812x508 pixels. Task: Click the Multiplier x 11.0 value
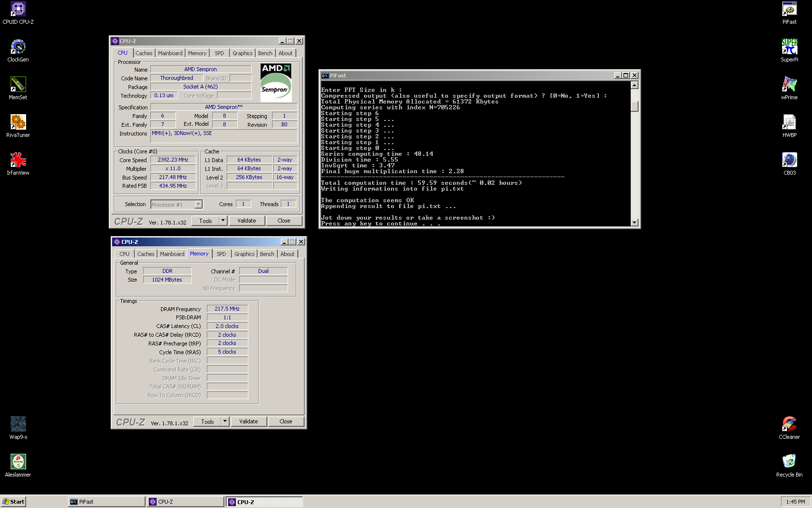coord(173,168)
